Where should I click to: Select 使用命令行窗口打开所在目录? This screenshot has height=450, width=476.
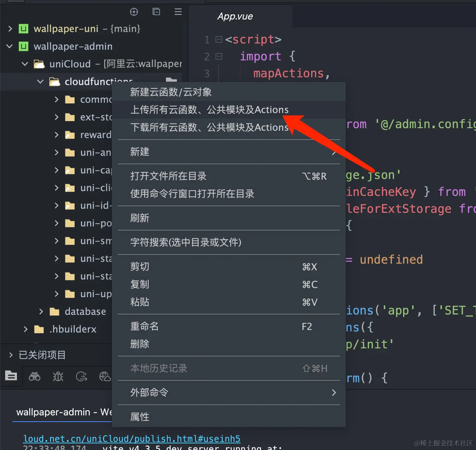pyautogui.click(x=228, y=194)
